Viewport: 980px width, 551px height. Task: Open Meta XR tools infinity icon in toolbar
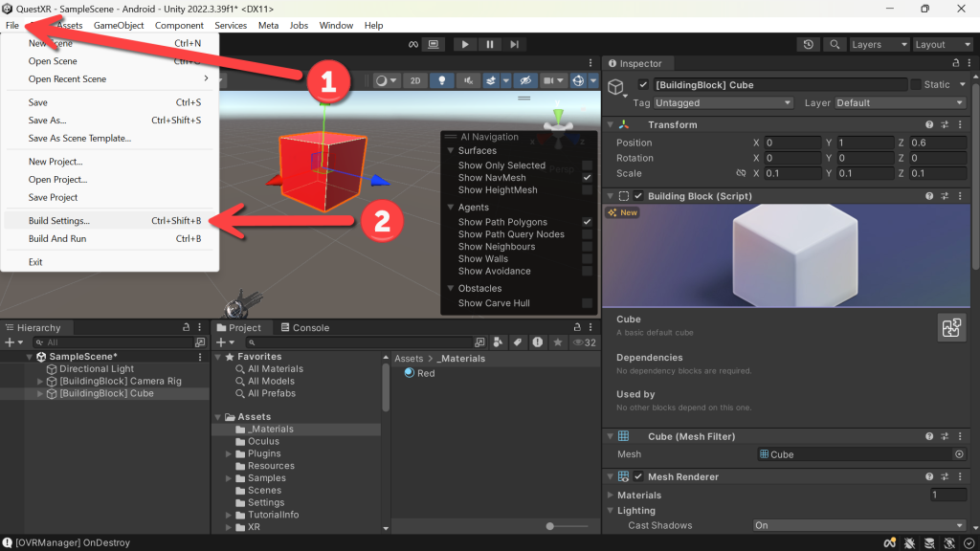click(413, 44)
